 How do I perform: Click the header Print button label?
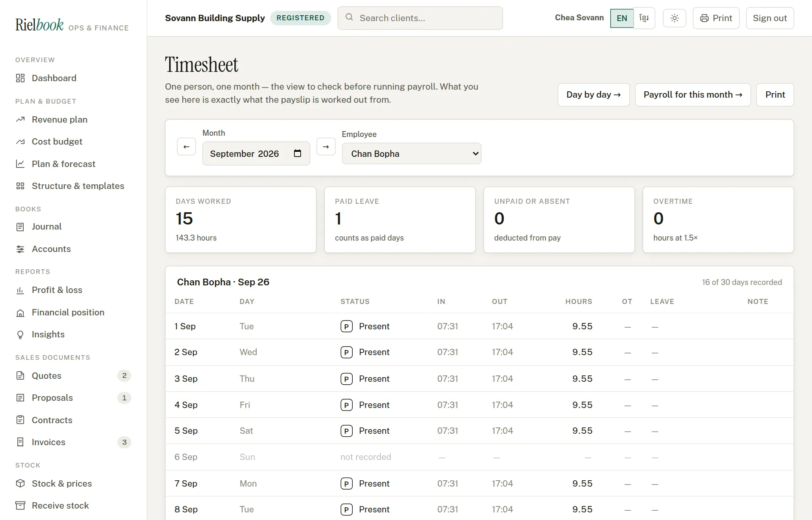pos(722,18)
